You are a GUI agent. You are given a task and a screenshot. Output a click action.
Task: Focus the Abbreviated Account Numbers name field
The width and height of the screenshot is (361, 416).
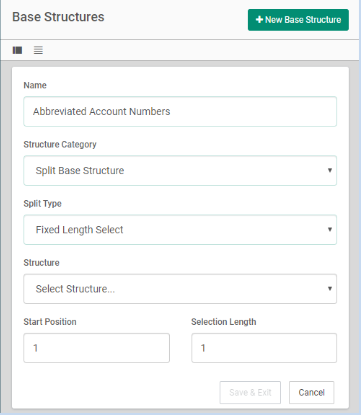pos(180,111)
